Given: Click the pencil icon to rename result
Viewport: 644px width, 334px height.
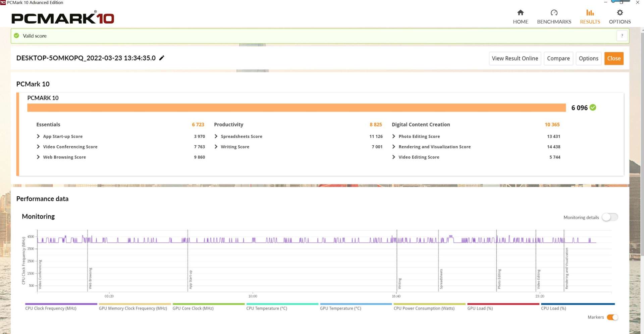Looking at the screenshot, I should 162,58.
